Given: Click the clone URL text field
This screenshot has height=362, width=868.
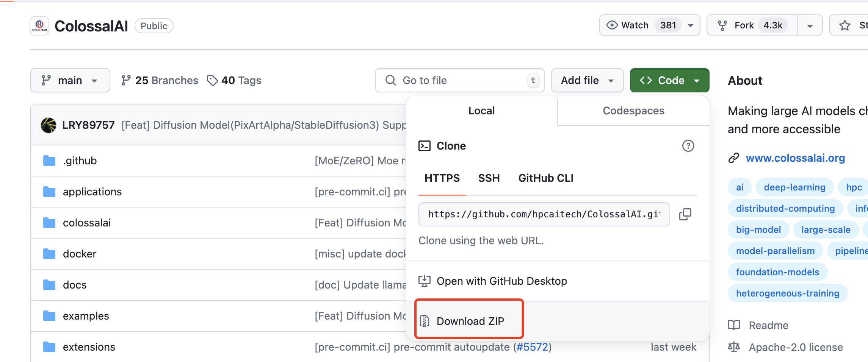Looking at the screenshot, I should point(544,214).
